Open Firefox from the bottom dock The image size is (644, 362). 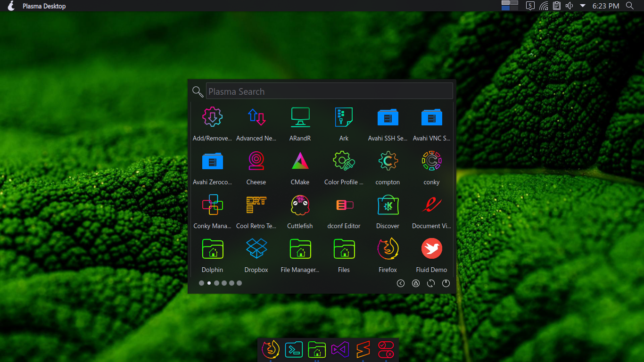(x=271, y=350)
